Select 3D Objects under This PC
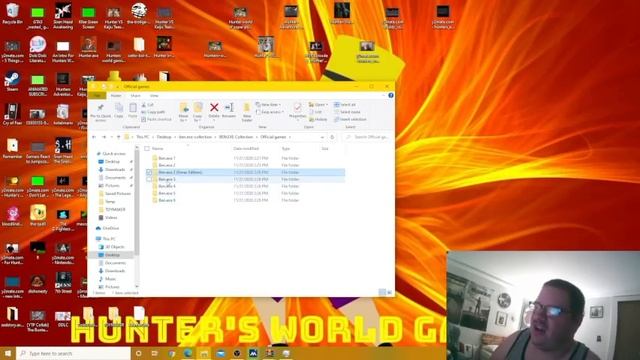The width and height of the screenshot is (640, 360). click(111, 247)
